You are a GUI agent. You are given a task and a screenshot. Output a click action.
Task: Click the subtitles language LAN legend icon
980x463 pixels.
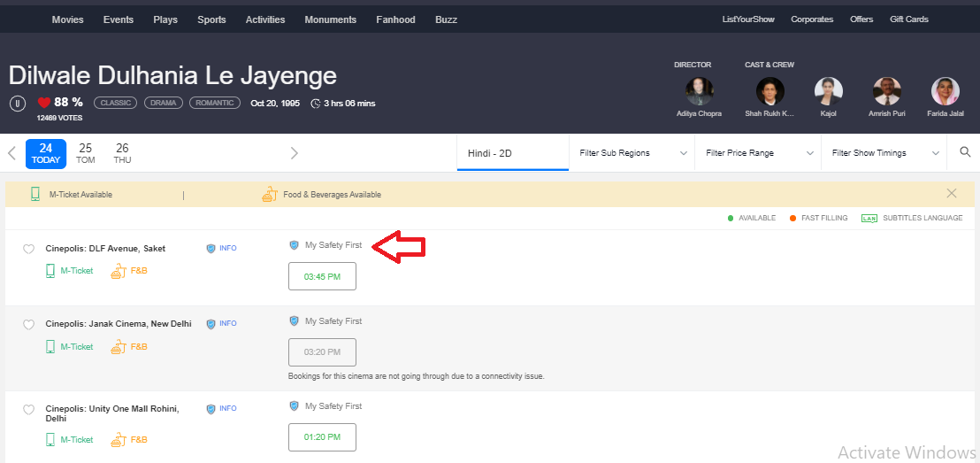tap(869, 218)
